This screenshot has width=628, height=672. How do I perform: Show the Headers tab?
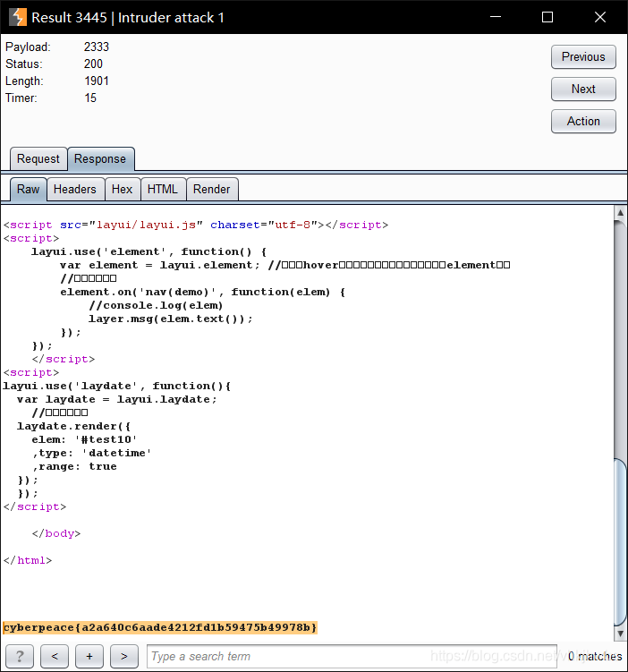pos(75,189)
